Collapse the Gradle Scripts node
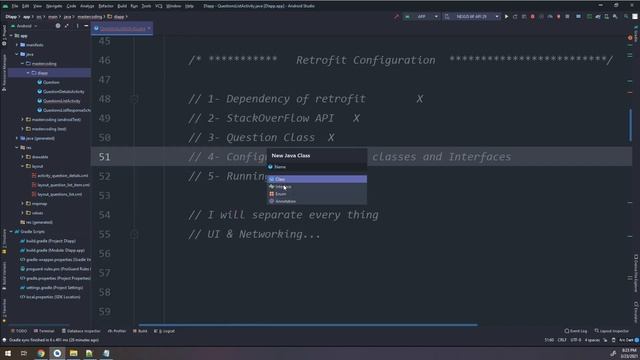The height and width of the screenshot is (360, 640). tap(11, 232)
